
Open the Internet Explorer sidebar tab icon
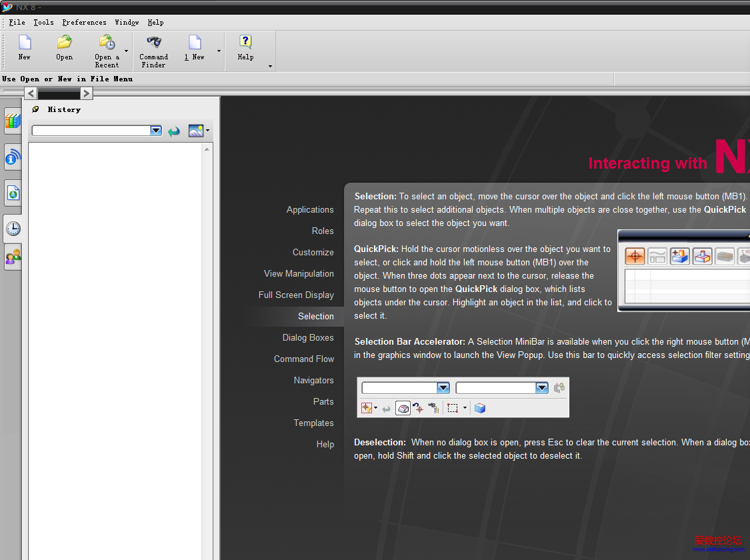coord(13,193)
